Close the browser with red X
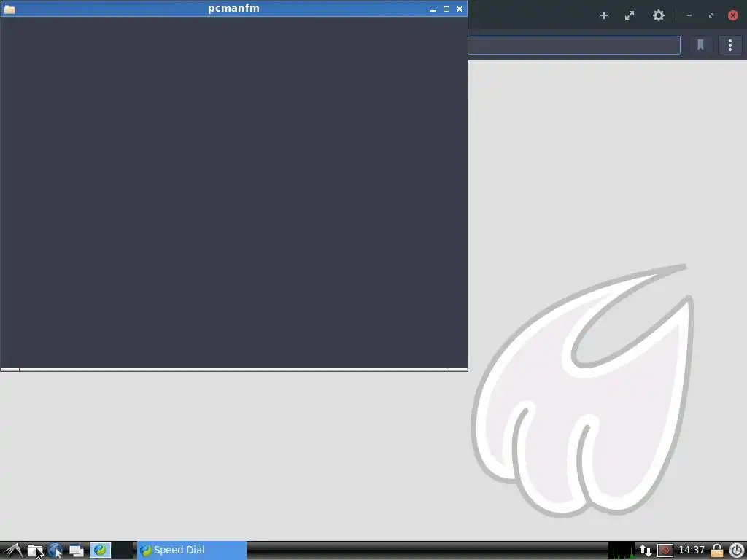 [733, 15]
